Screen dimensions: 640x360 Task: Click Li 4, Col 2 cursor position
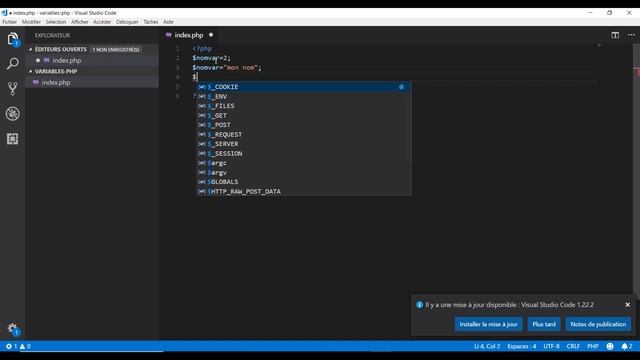tap(487, 346)
